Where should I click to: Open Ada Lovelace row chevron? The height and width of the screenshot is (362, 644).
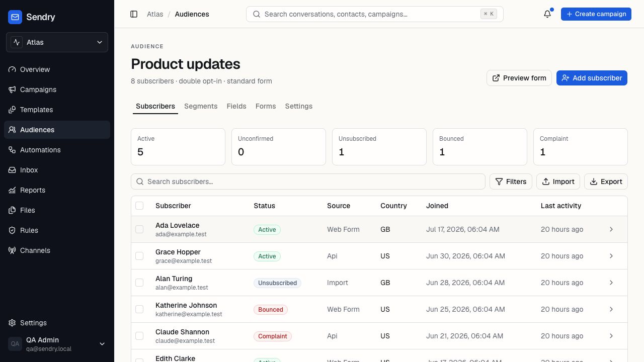click(x=611, y=229)
